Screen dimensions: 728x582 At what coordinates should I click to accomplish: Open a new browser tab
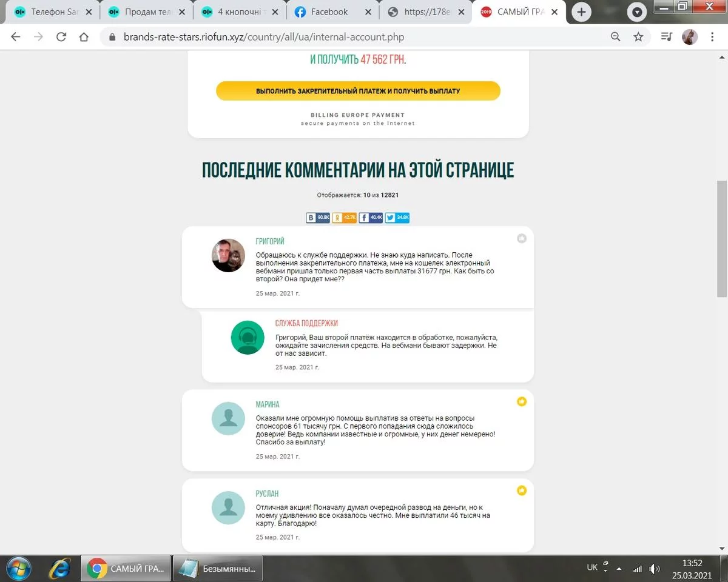coord(581,12)
